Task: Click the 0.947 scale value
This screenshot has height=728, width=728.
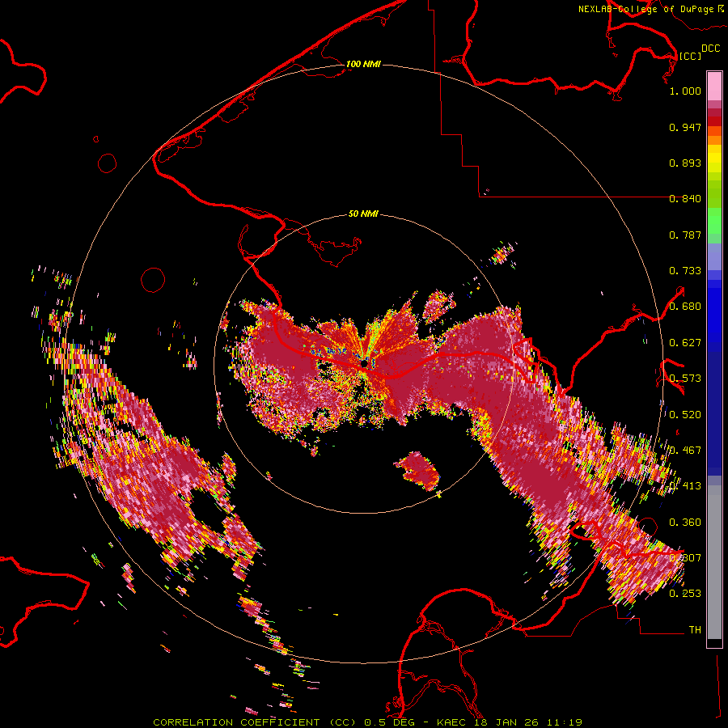Action: (685, 127)
